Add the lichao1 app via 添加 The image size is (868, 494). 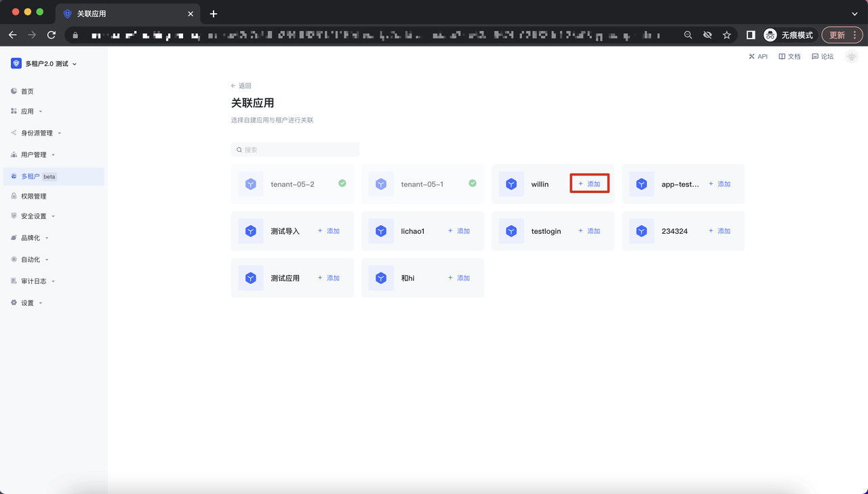point(459,231)
